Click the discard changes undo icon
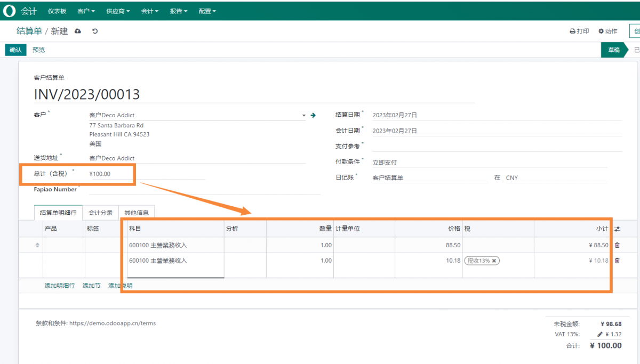The height and width of the screenshot is (364, 640). [95, 31]
